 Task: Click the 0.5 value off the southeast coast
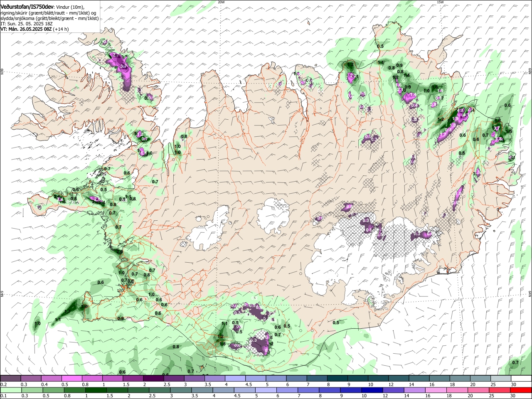336,323
